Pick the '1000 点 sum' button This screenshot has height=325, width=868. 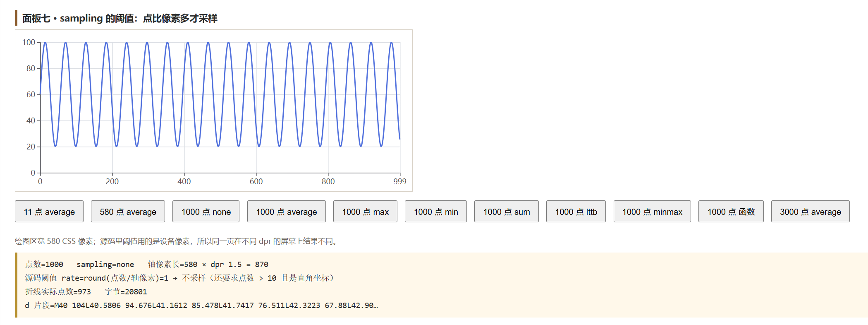[507, 212]
